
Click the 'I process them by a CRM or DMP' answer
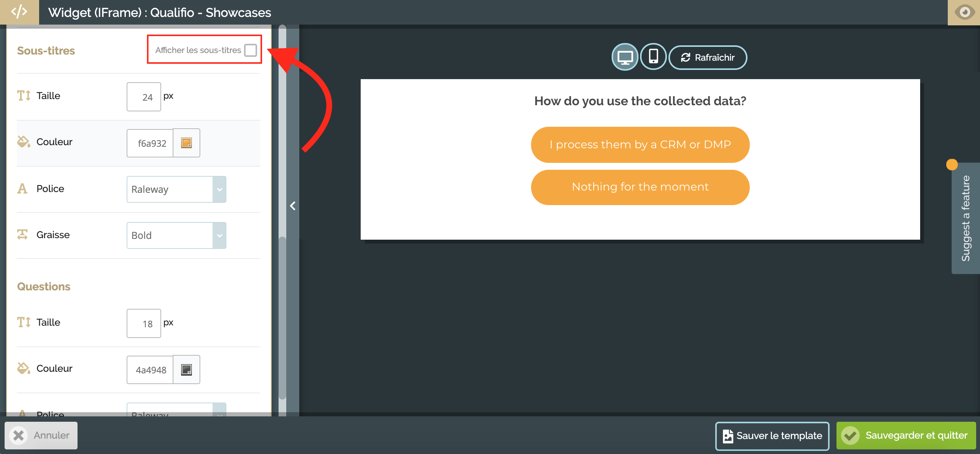click(640, 145)
